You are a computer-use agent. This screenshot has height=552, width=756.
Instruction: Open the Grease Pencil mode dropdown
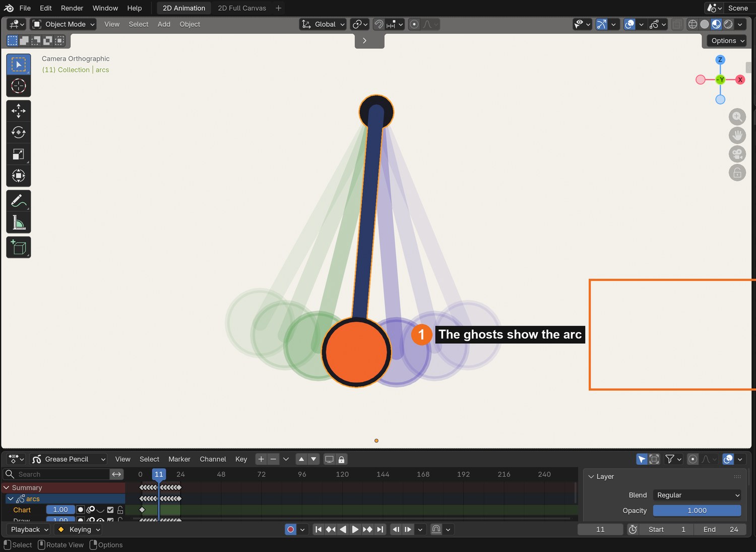tap(68, 459)
